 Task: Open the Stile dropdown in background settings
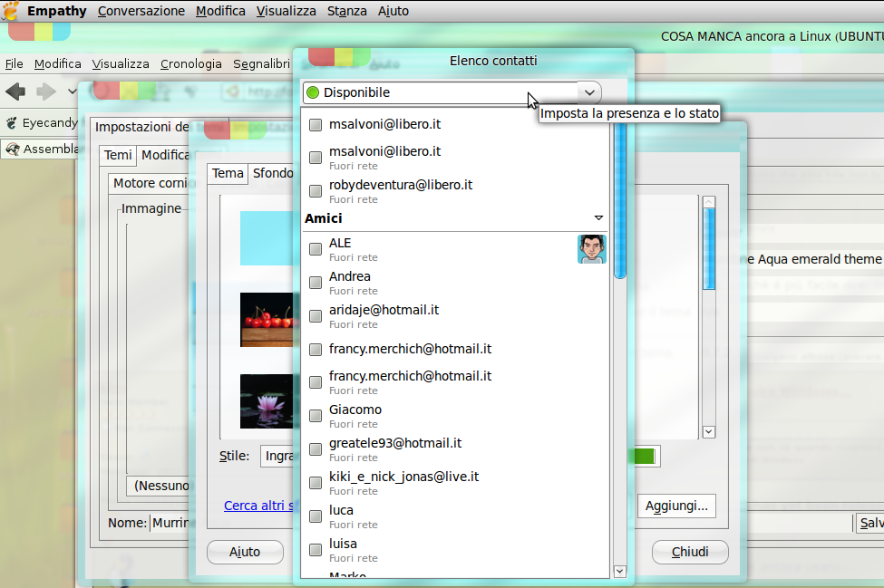277,456
